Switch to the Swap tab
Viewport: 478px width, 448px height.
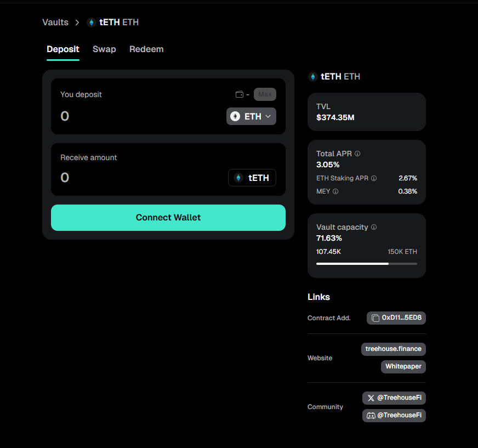(104, 49)
